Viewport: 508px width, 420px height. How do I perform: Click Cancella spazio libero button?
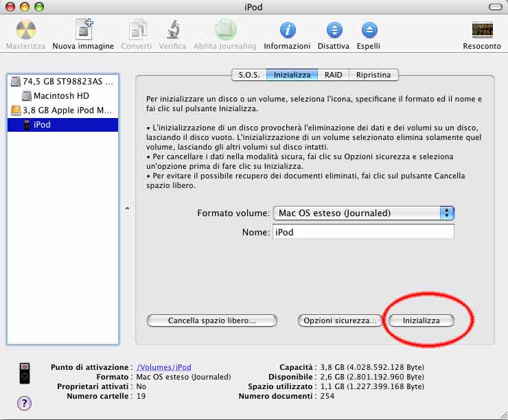(x=212, y=320)
